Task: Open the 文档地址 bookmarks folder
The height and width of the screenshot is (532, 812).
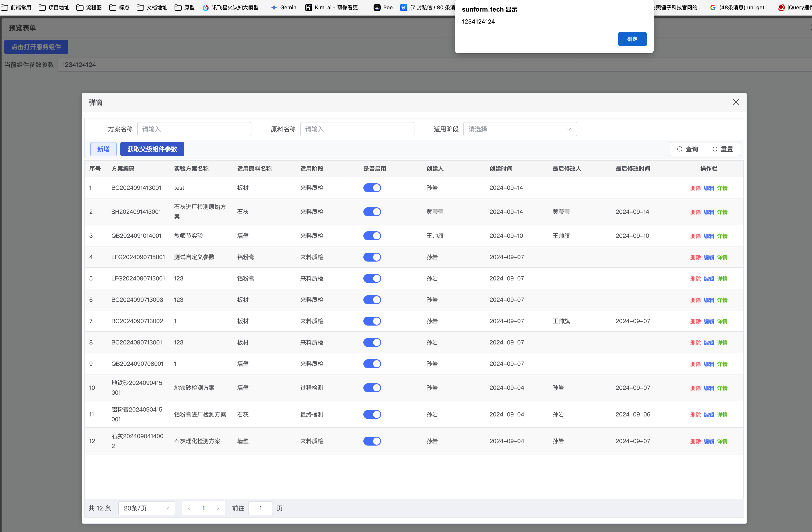Action: [152, 8]
